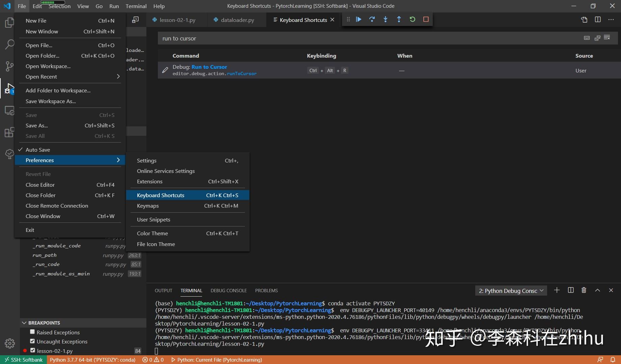This screenshot has width=621, height=364.
Task: Open notifications bell in status bar
Action: (x=613, y=360)
